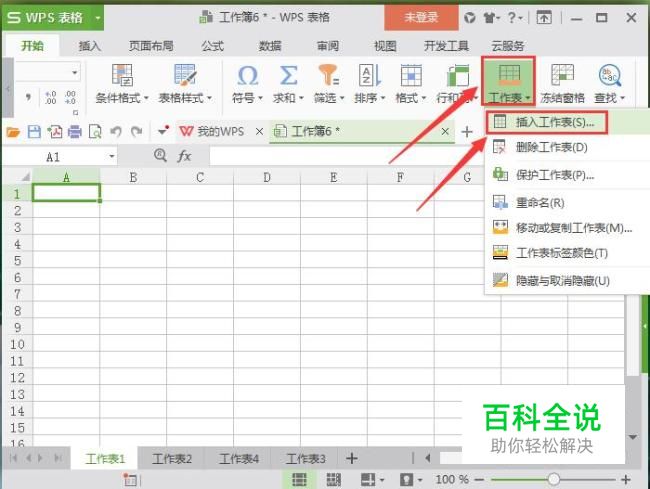The width and height of the screenshot is (650, 489).
Task: Save the workbook with the floppy disk icon
Action: (34, 132)
